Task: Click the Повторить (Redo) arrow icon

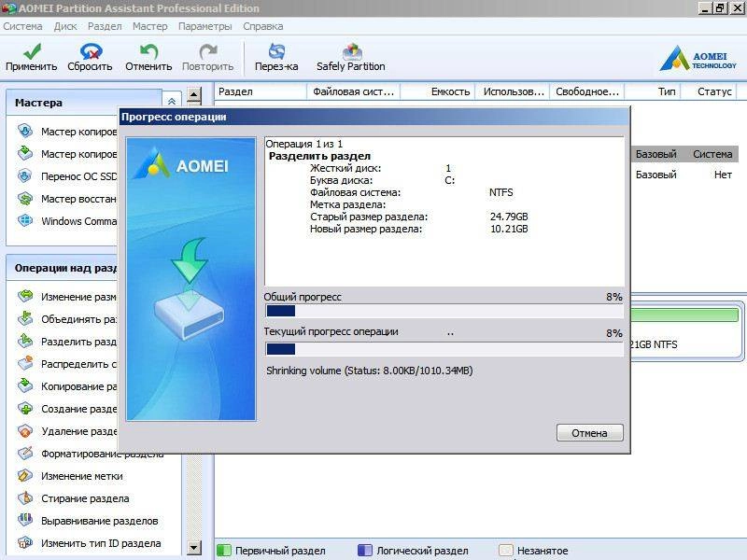Action: pyautogui.click(x=208, y=51)
